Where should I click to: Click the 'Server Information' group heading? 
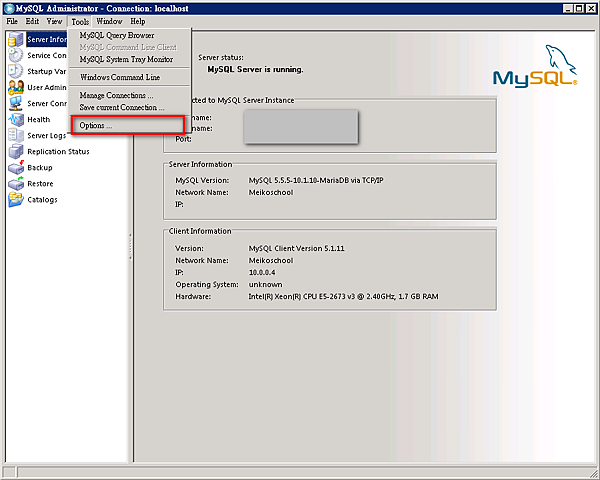tap(200, 164)
